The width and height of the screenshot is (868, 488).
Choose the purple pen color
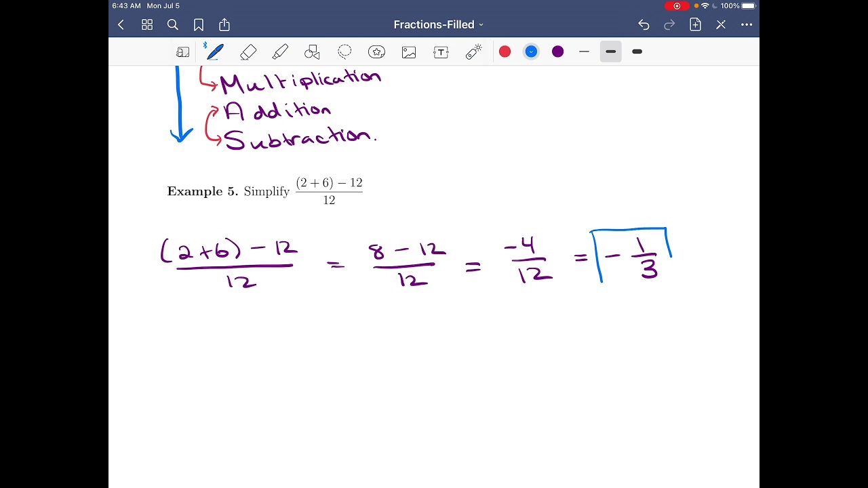click(557, 52)
